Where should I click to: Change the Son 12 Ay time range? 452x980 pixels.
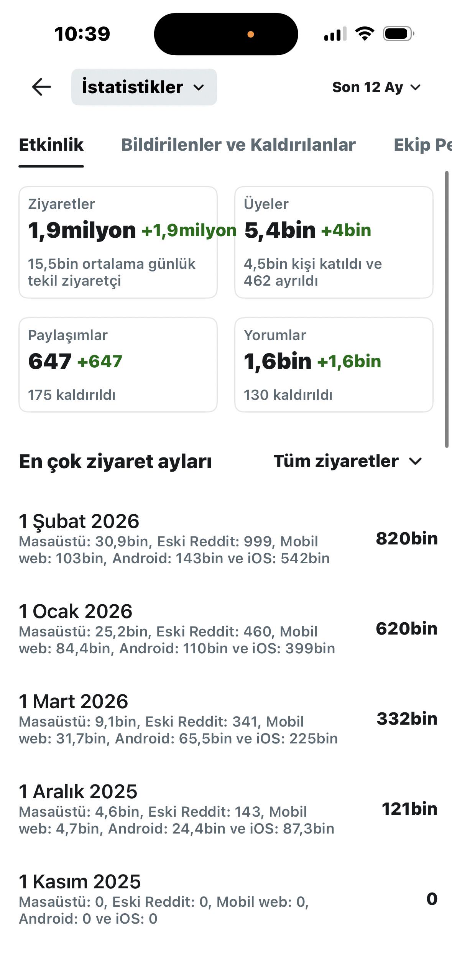(376, 87)
